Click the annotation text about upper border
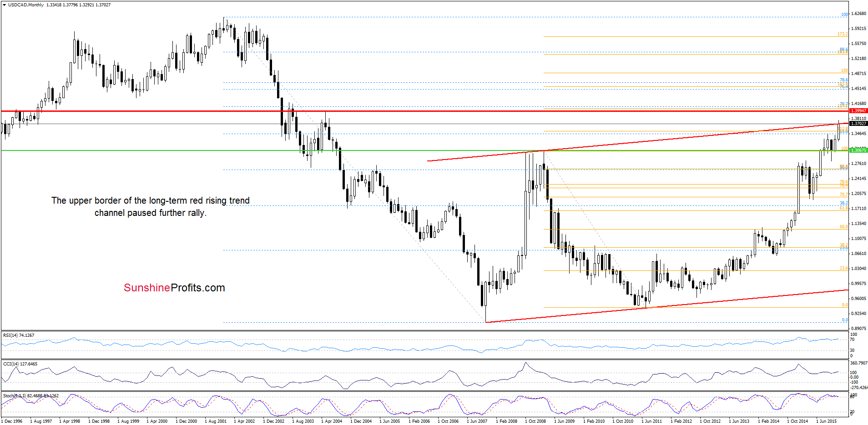Viewport: 868px width, 425px height. (x=151, y=207)
